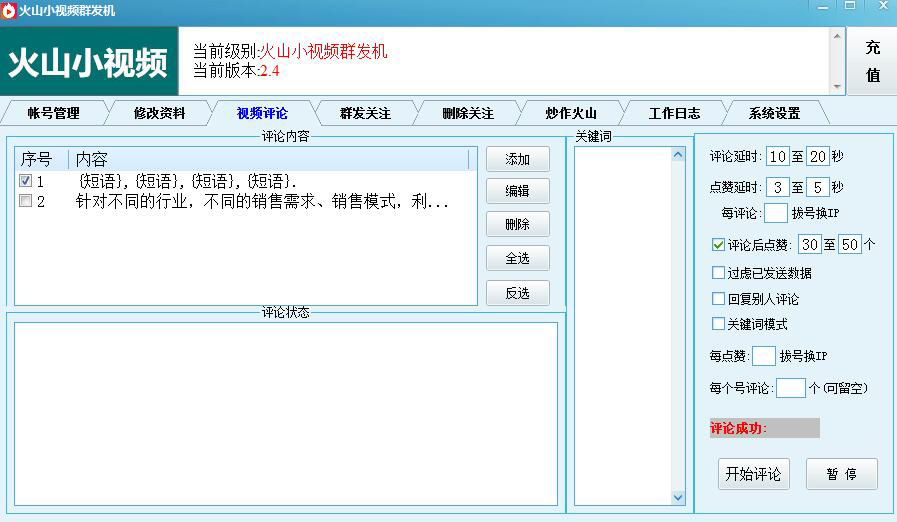This screenshot has height=522, width=897.
Task: Click the 点赞延时 maximum field showing 5
Action: coord(817,187)
